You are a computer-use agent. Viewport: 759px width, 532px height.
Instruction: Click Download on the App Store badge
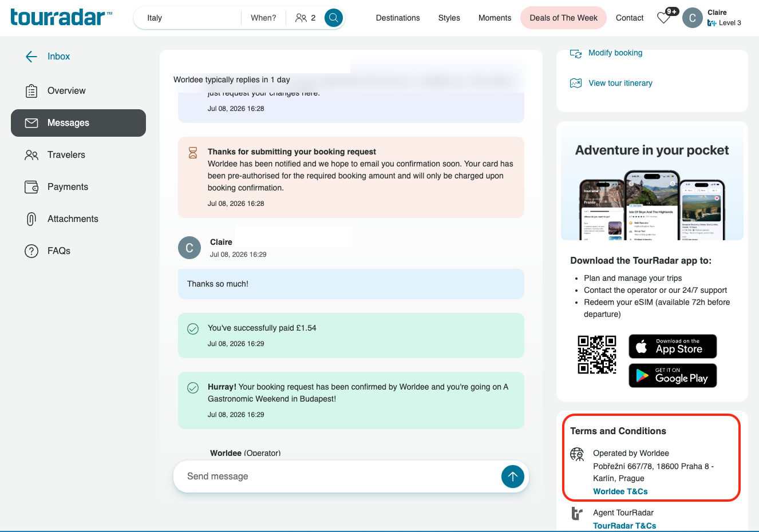click(673, 346)
